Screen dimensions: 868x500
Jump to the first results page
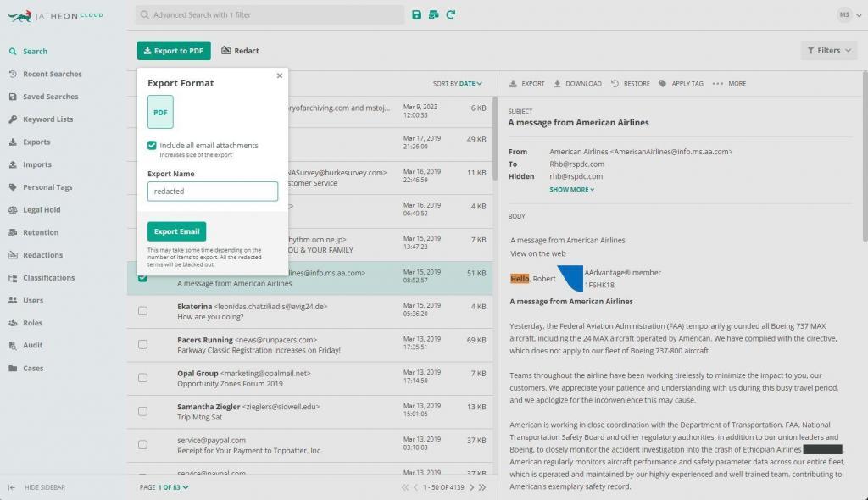coord(405,487)
